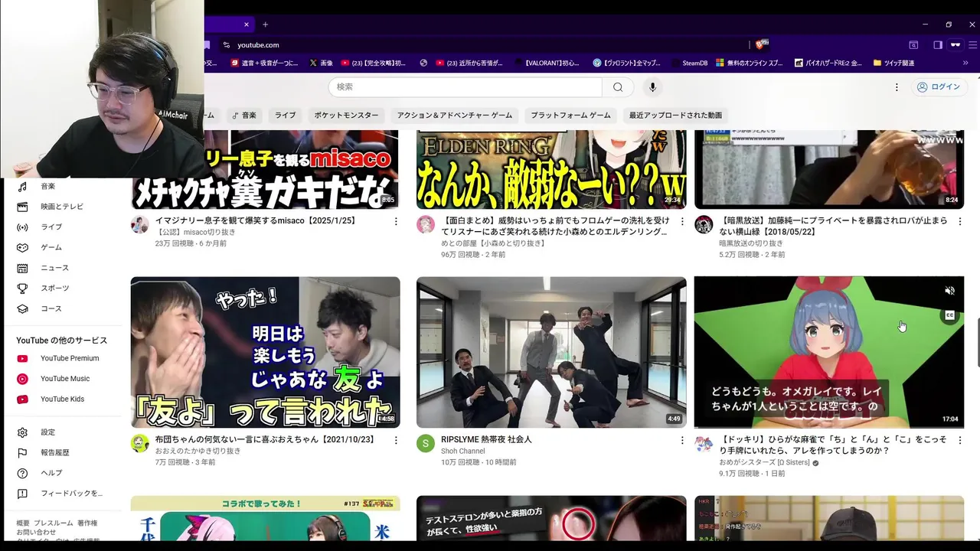Click the YouTube 検索 search field

pos(465,87)
